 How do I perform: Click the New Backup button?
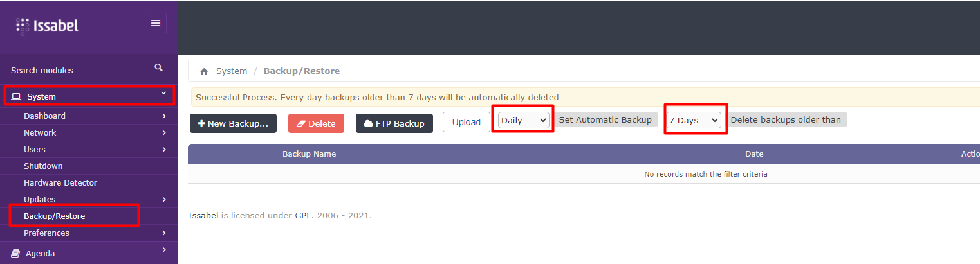click(x=233, y=123)
